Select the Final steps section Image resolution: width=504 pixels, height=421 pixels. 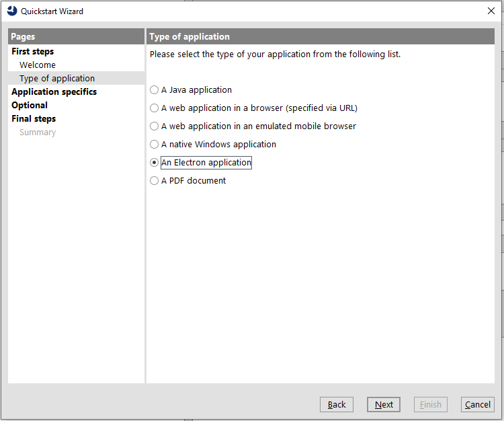pyautogui.click(x=34, y=119)
